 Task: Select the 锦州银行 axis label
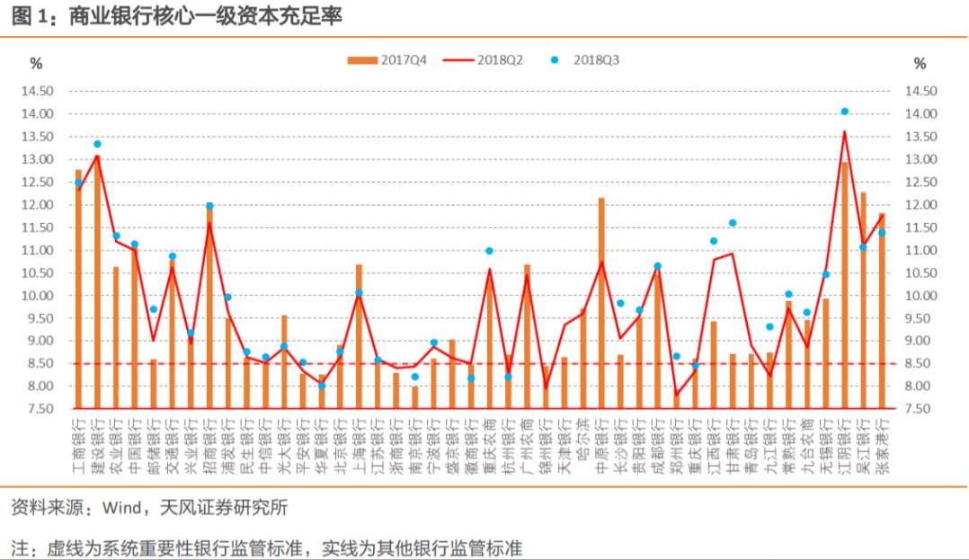point(546,446)
